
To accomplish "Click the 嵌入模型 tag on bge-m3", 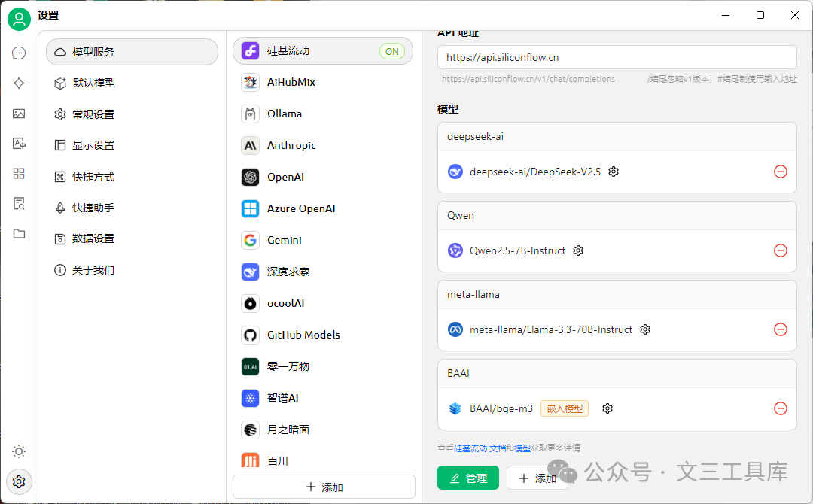I will [x=565, y=408].
